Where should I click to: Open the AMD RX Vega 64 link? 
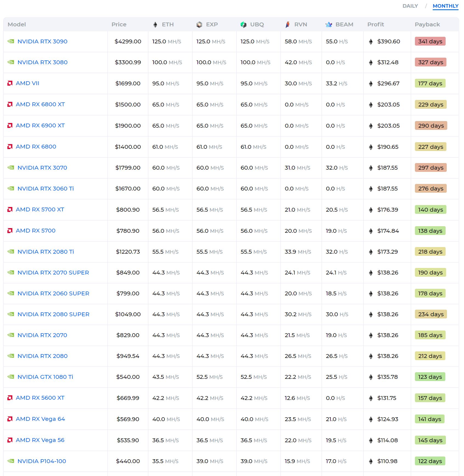pyautogui.click(x=40, y=419)
